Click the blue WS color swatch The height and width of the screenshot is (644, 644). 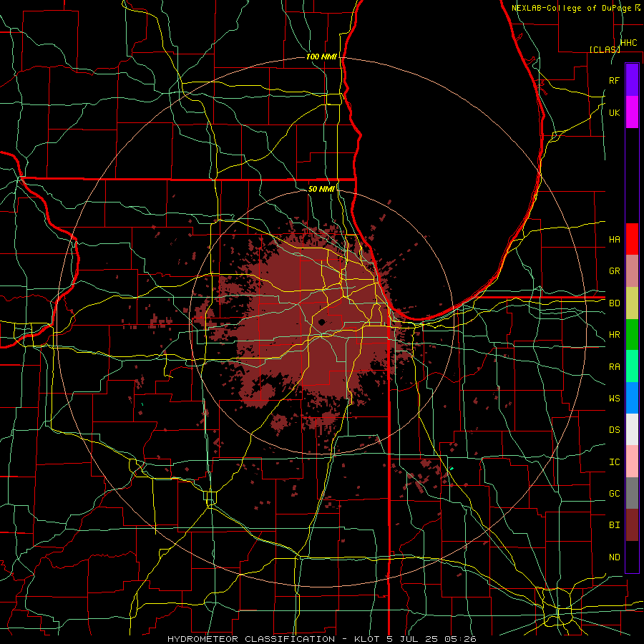pos(632,398)
